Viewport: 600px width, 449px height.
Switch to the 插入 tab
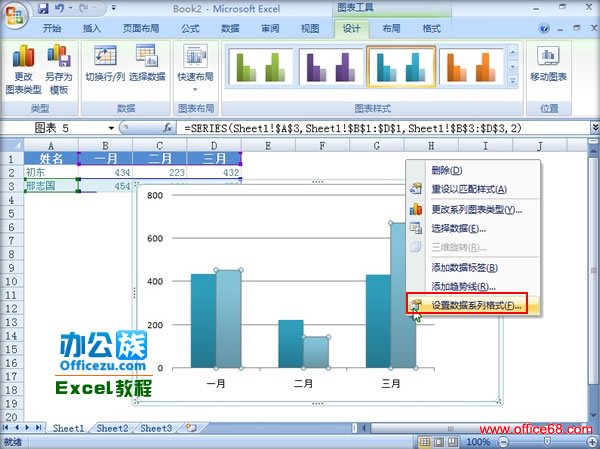pyautogui.click(x=92, y=28)
